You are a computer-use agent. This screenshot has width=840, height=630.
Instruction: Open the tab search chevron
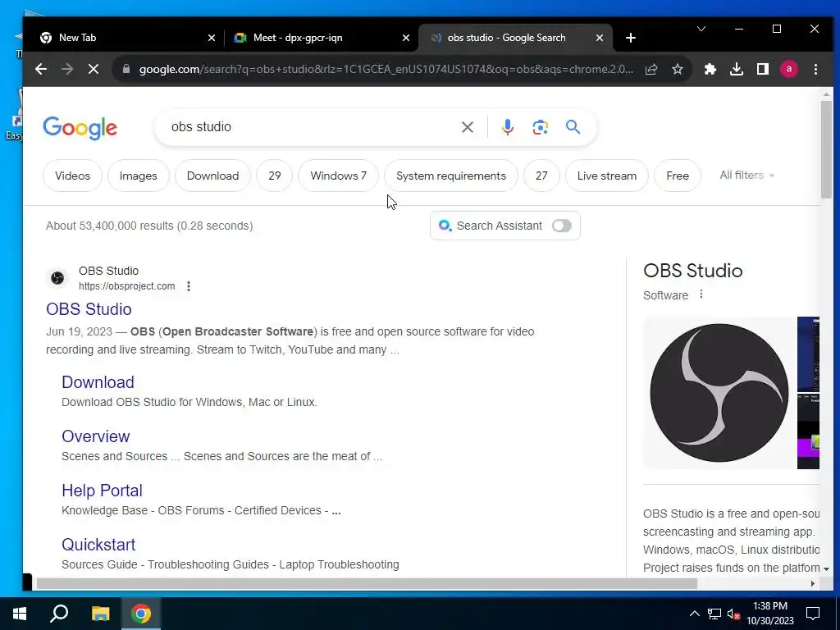[x=701, y=29]
